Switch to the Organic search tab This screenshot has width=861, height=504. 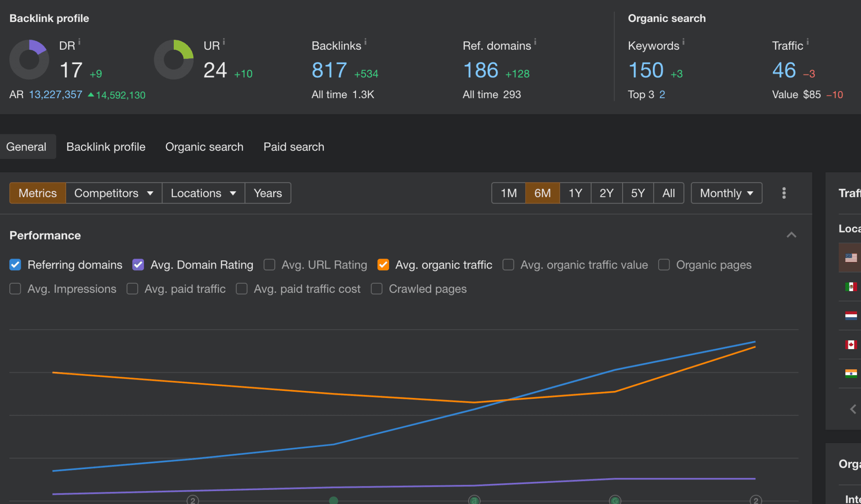coord(204,147)
